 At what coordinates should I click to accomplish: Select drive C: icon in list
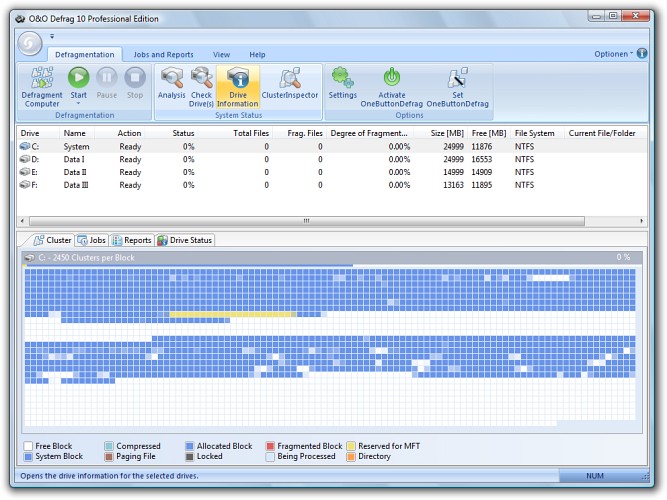pyautogui.click(x=25, y=146)
